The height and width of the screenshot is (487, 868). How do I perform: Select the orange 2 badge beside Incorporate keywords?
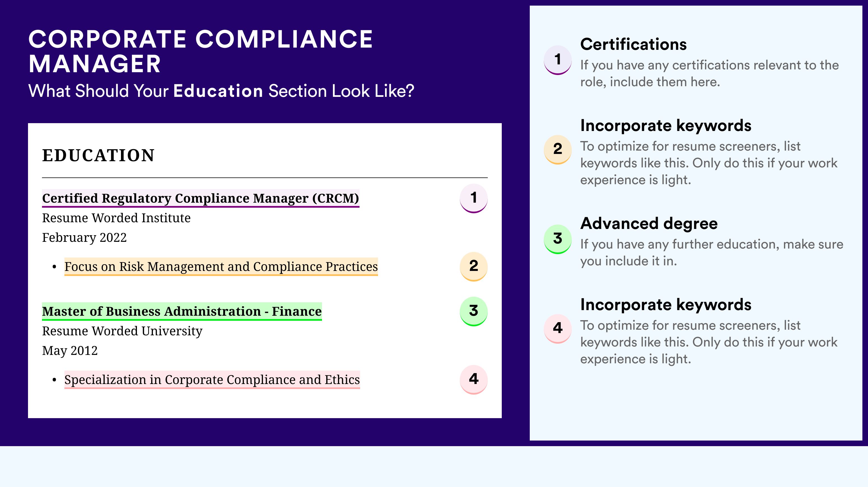click(557, 149)
